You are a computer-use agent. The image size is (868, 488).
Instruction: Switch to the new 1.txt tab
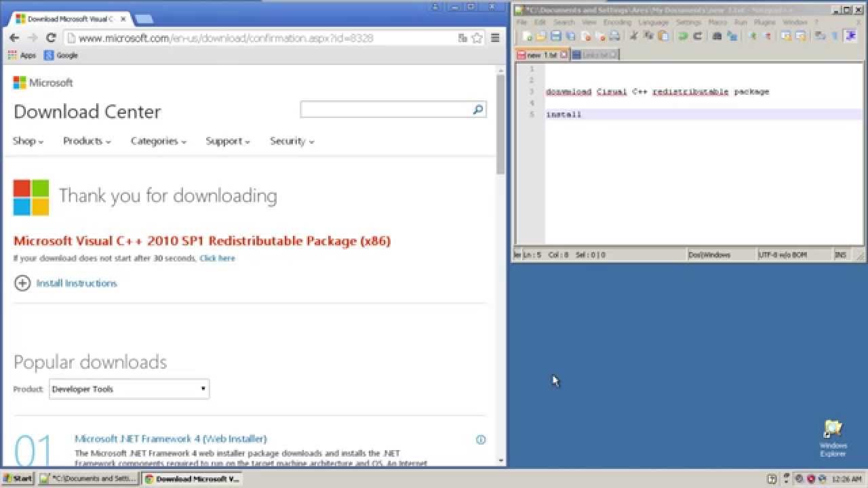[x=541, y=55]
